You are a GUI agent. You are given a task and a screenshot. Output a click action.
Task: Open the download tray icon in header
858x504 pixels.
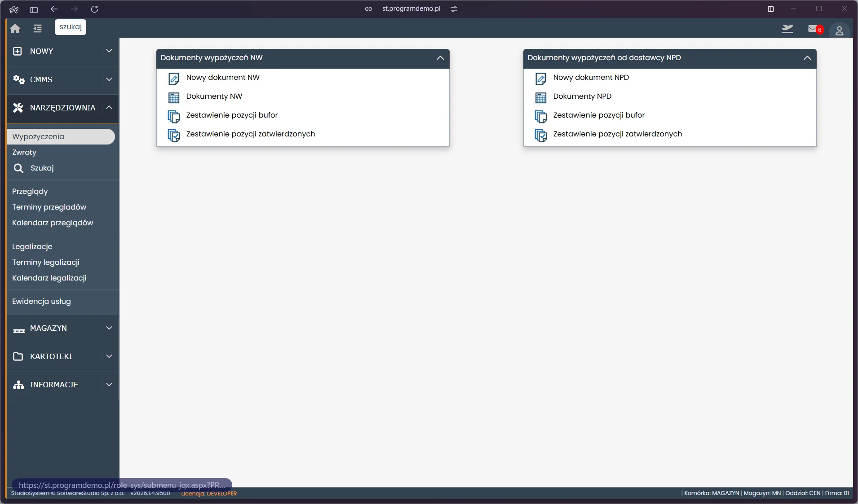(787, 29)
